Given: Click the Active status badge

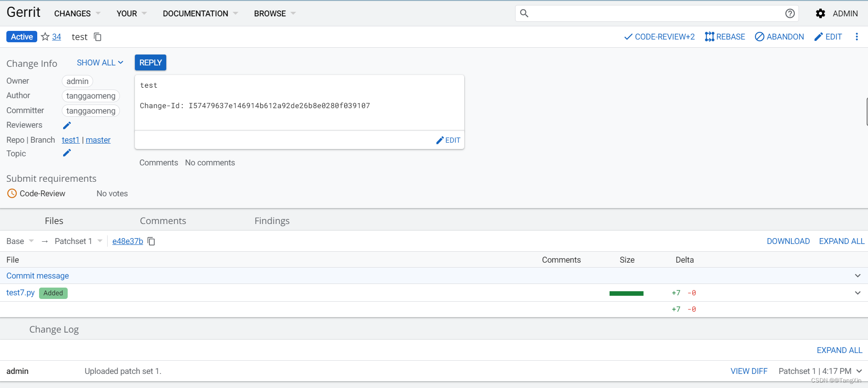Looking at the screenshot, I should pyautogui.click(x=22, y=37).
